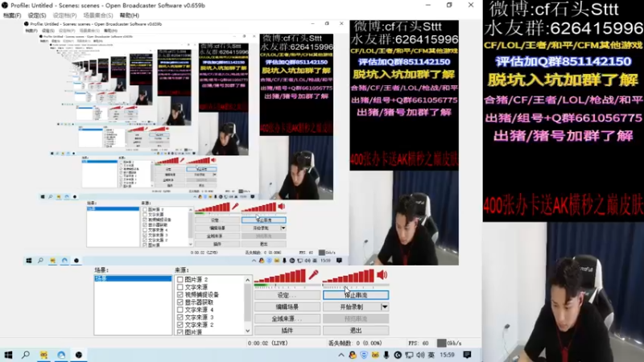Screen dimensions: 644x362
Task: Click the 15:59 taskbar clock
Action: point(447,355)
